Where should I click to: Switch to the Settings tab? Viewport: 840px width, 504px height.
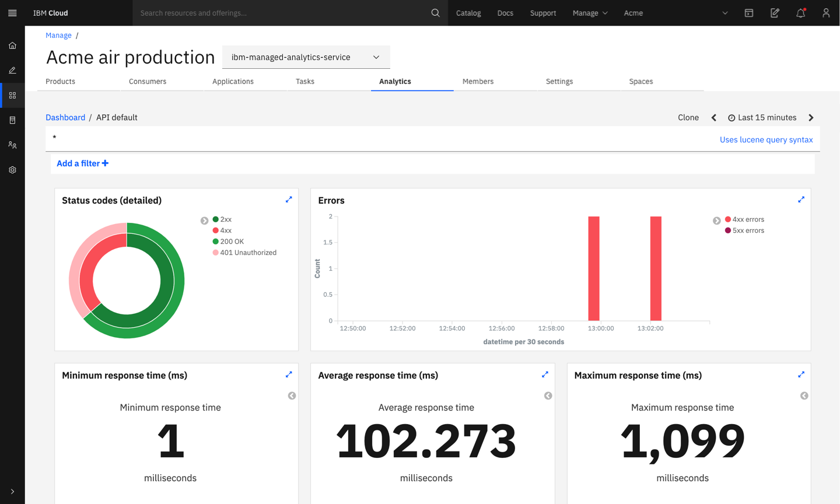[559, 82]
